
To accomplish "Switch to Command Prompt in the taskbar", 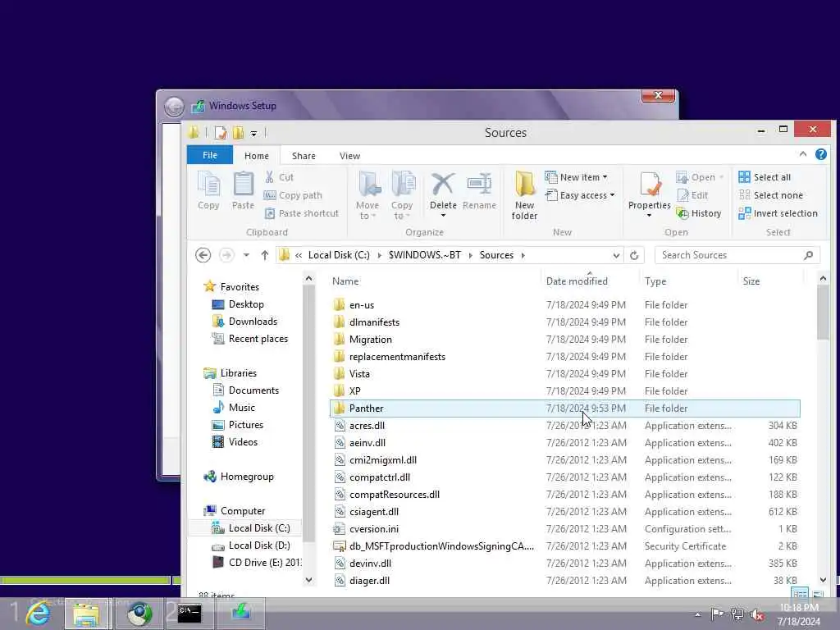I will click(x=189, y=614).
